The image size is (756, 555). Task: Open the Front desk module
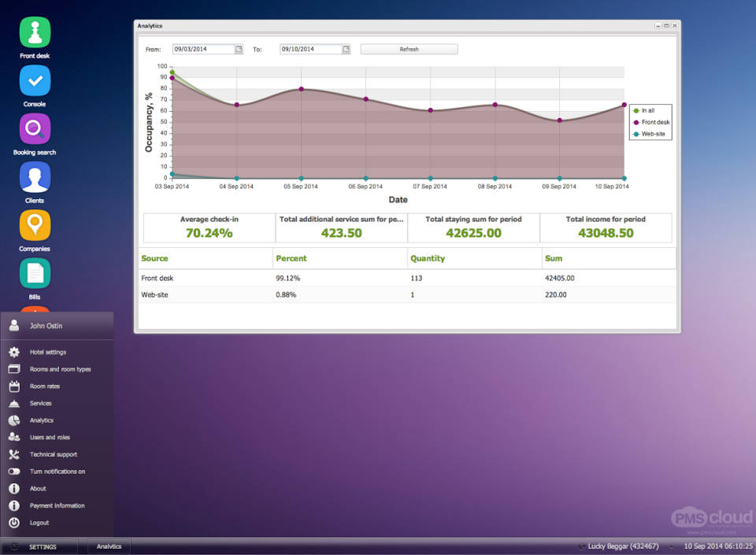tap(34, 31)
